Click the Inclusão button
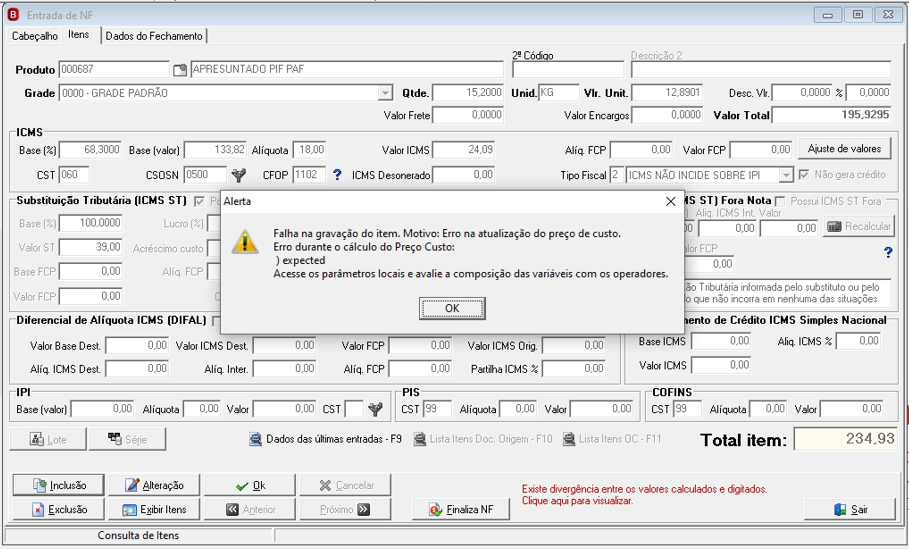 coord(59,485)
